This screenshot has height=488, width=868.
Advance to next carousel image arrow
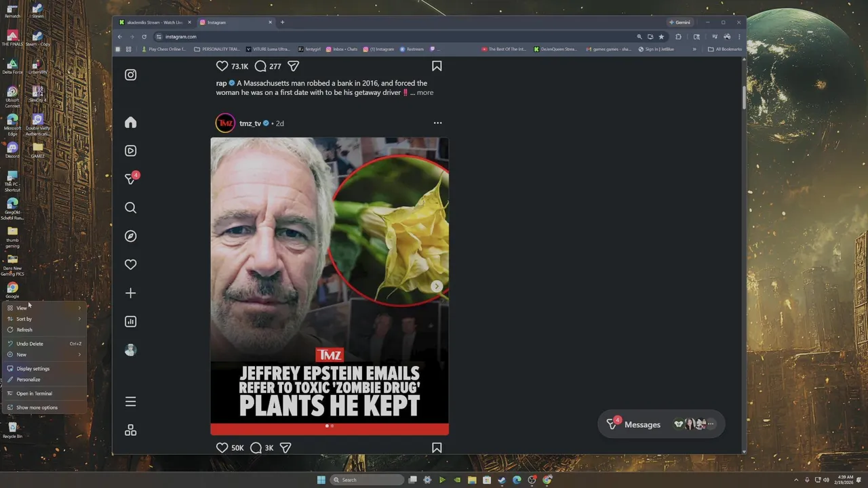(x=437, y=286)
